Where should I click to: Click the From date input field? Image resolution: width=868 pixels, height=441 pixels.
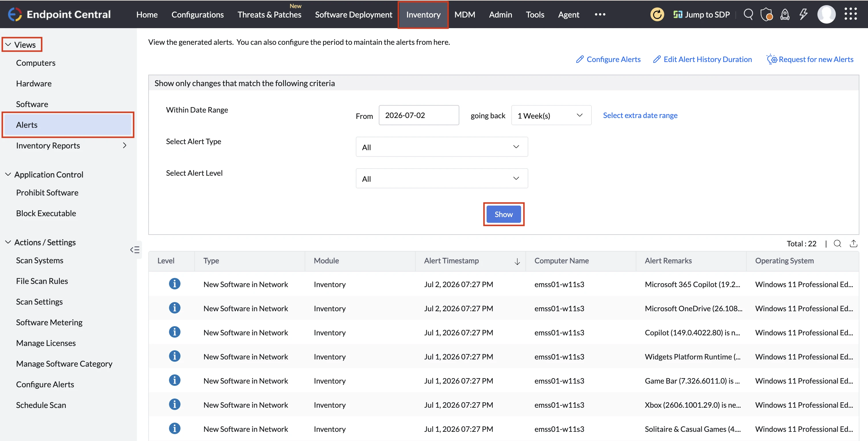pyautogui.click(x=419, y=115)
